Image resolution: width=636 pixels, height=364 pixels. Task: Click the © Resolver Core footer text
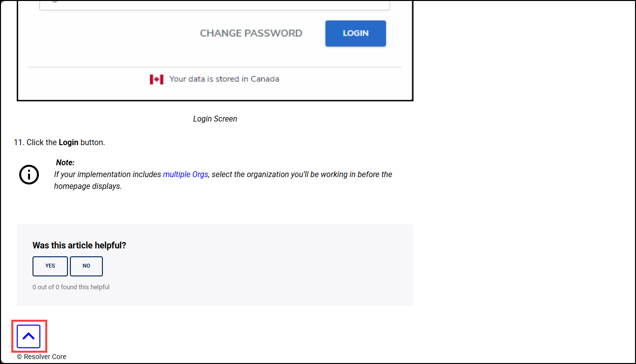click(42, 357)
